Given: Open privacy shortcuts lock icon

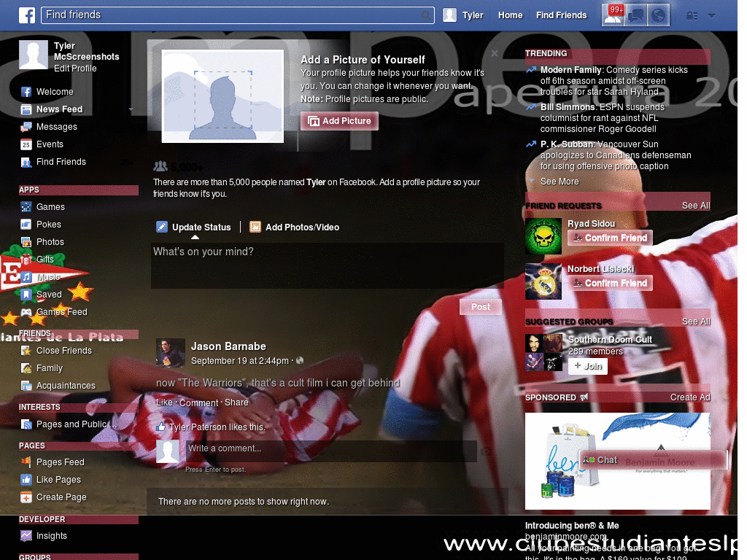Looking at the screenshot, I should (x=692, y=16).
